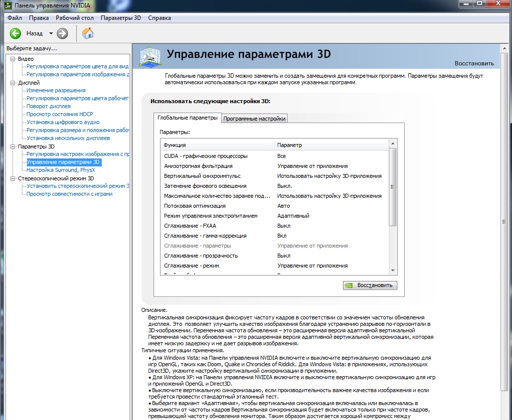Click the green Back arrow icon
Screen dimensions: 512x420
click(15, 33)
